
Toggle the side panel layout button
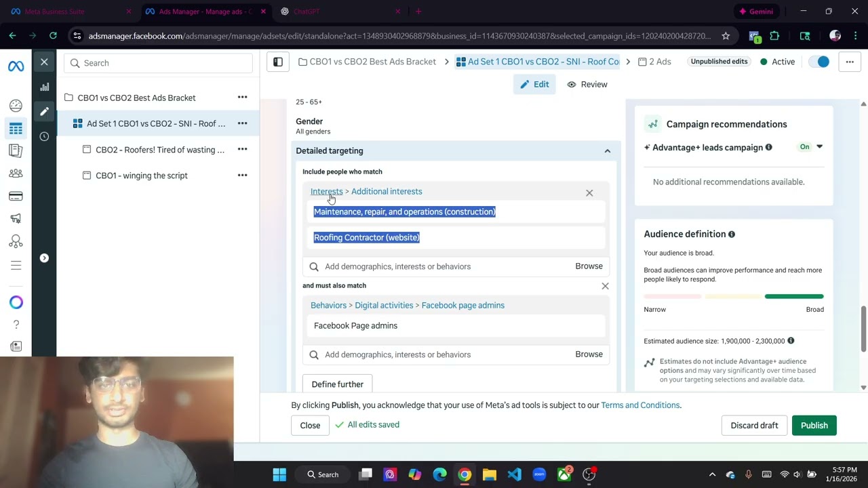[278, 62]
